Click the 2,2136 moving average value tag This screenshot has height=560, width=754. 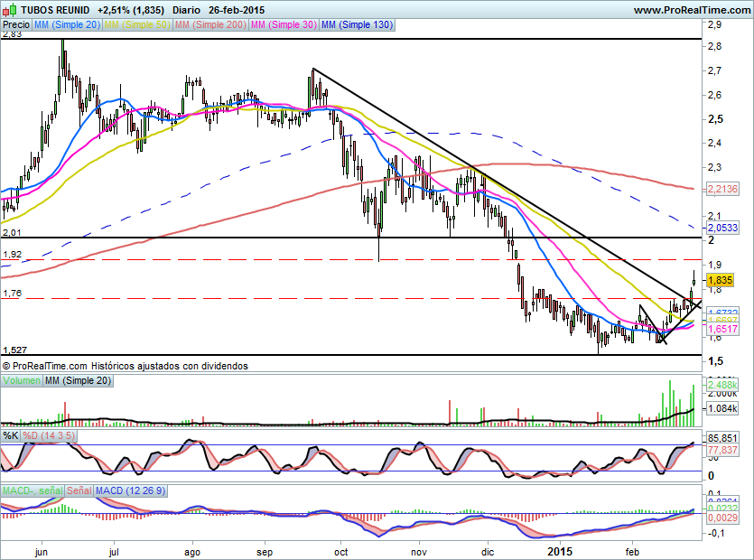[722, 189]
